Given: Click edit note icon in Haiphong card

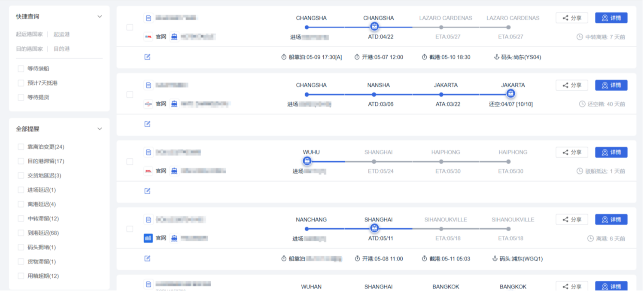Looking at the screenshot, I should pos(148,191).
